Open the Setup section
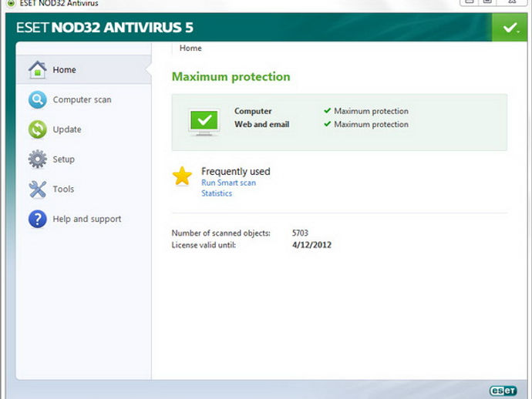The height and width of the screenshot is (399, 532). point(63,159)
